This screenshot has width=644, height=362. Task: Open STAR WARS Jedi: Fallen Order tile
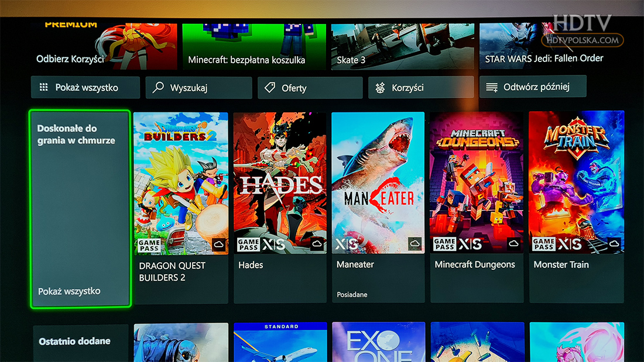tap(551, 46)
